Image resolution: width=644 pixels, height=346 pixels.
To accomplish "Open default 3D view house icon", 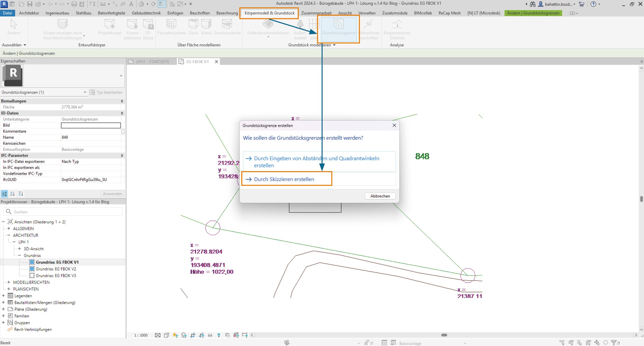I will 141,4.
